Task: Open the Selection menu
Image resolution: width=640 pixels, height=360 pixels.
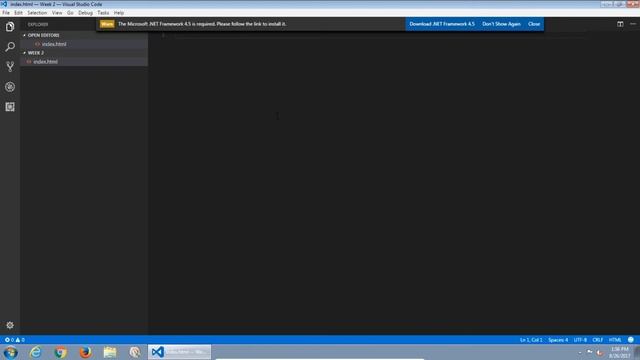Action: click(37, 13)
